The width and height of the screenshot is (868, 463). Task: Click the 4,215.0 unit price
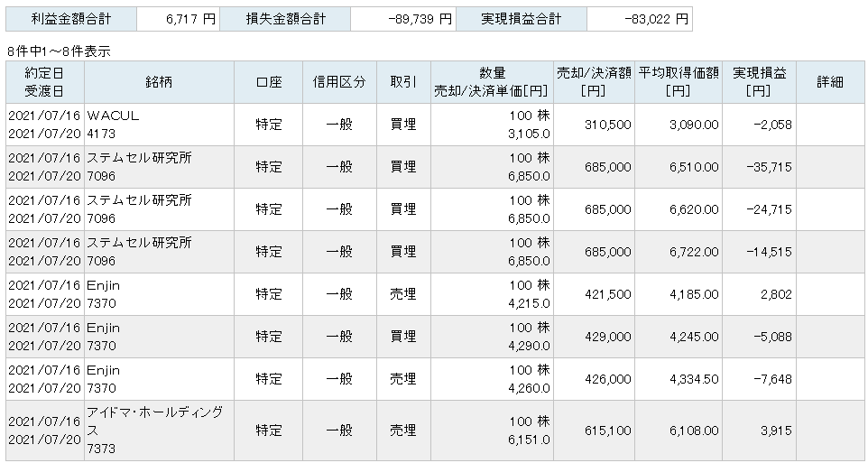(x=530, y=303)
